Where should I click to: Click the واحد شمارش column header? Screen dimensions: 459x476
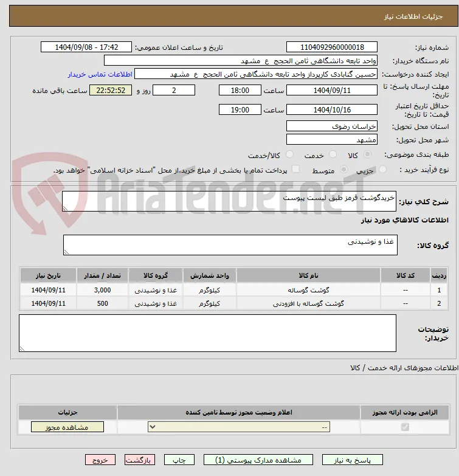click(210, 275)
